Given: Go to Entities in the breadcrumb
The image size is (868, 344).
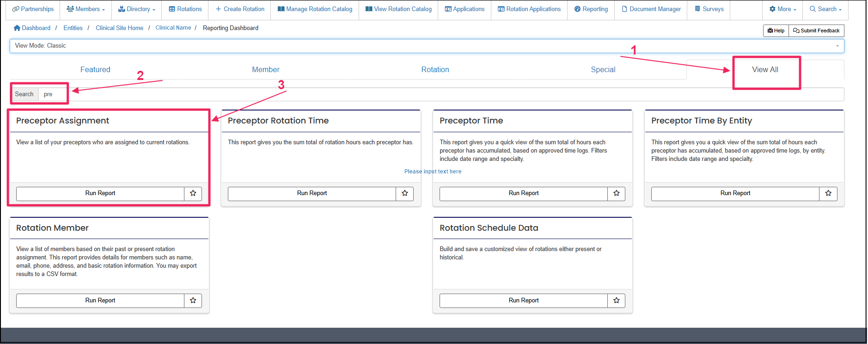Looking at the screenshot, I should click(73, 28).
